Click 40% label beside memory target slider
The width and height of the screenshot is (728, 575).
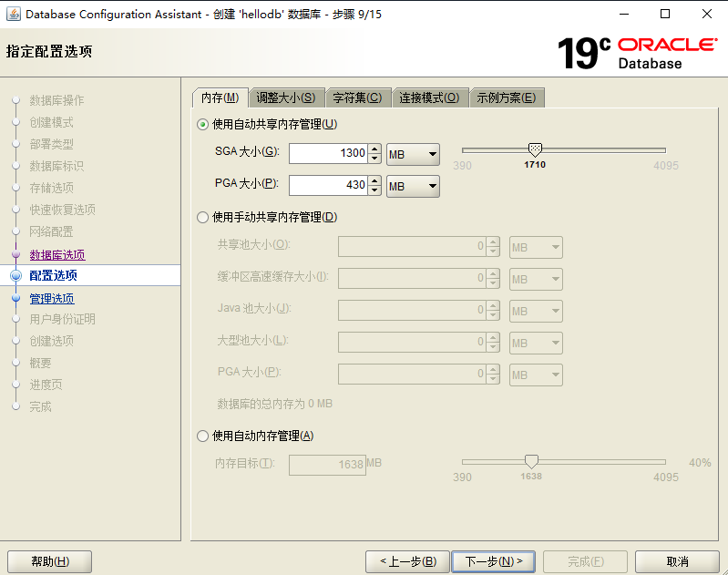(x=700, y=463)
